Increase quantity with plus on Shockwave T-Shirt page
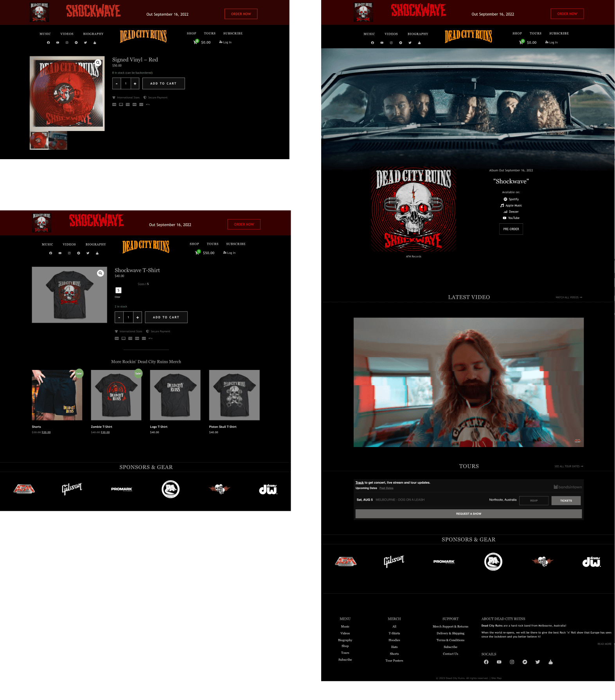The image size is (615, 700). pos(137,317)
